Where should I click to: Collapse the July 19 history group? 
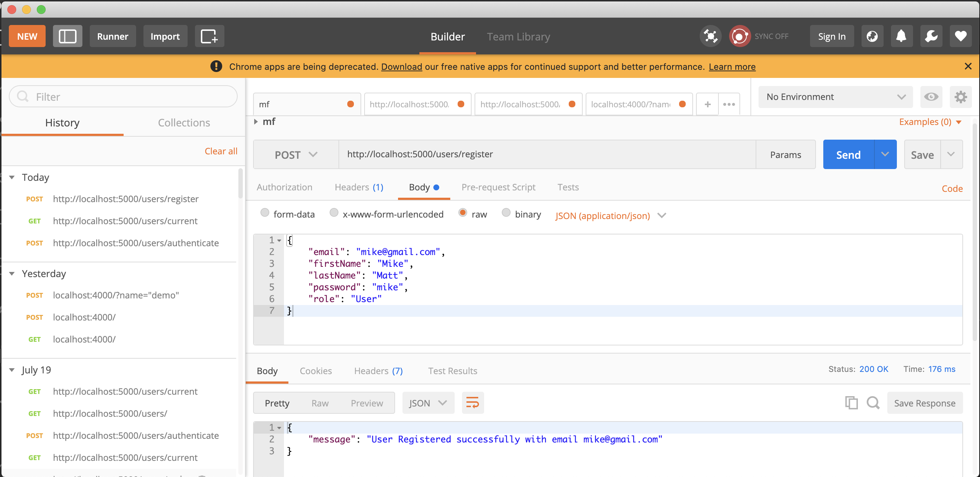(12, 369)
